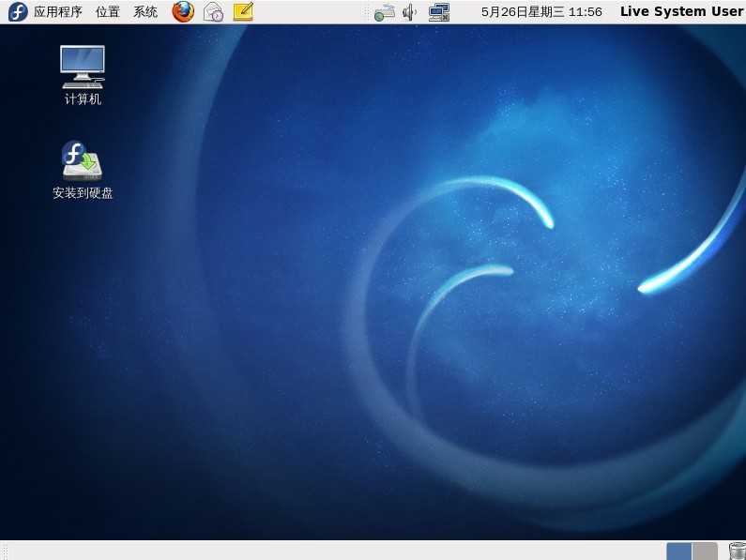The height and width of the screenshot is (560, 746).
Task: Open the 位置 (Places) menu
Action: (107, 12)
